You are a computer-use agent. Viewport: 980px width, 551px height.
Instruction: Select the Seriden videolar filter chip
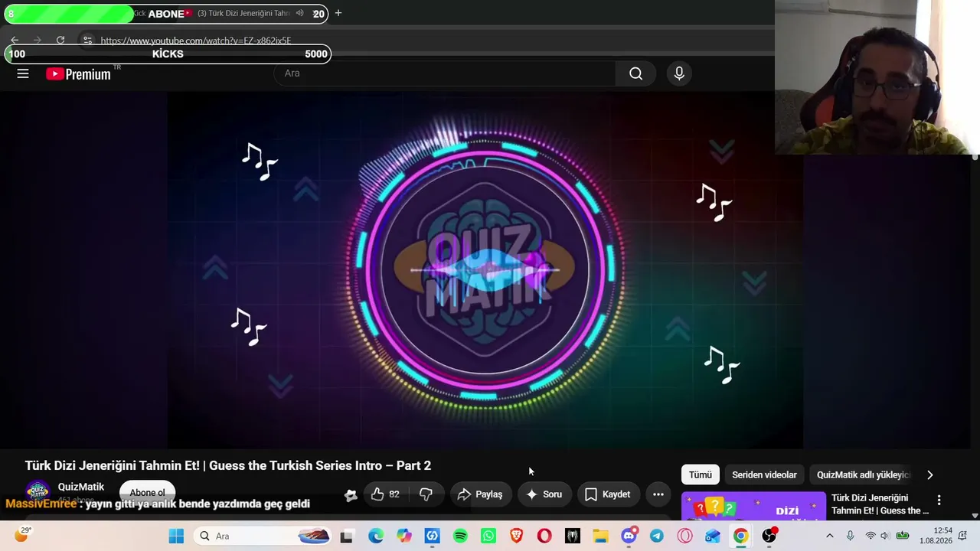tap(764, 474)
